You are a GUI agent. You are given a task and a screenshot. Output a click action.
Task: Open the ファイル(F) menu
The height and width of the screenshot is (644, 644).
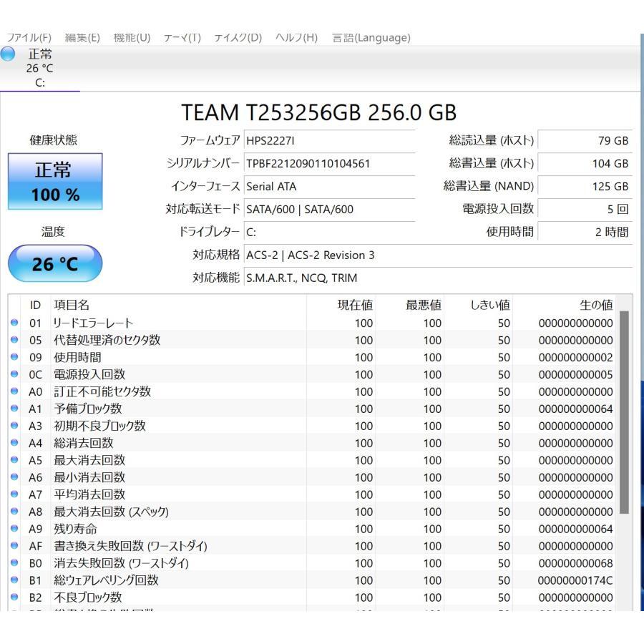(26, 37)
